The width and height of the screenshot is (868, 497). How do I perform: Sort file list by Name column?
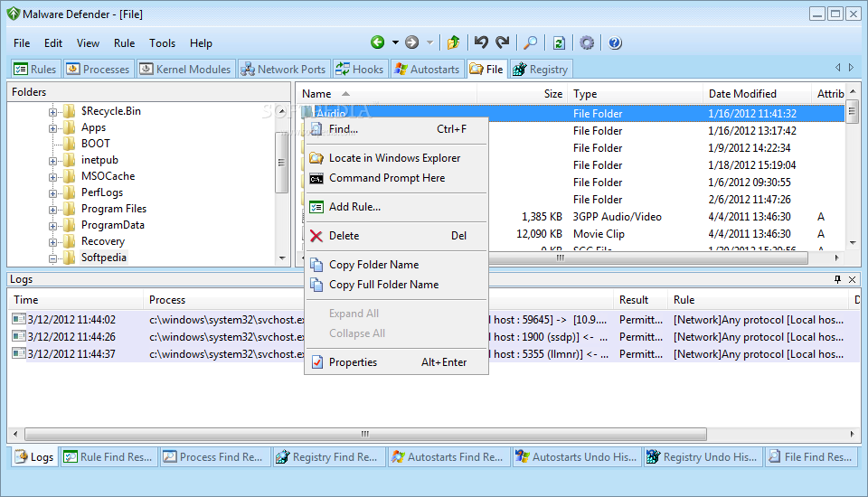click(x=386, y=94)
